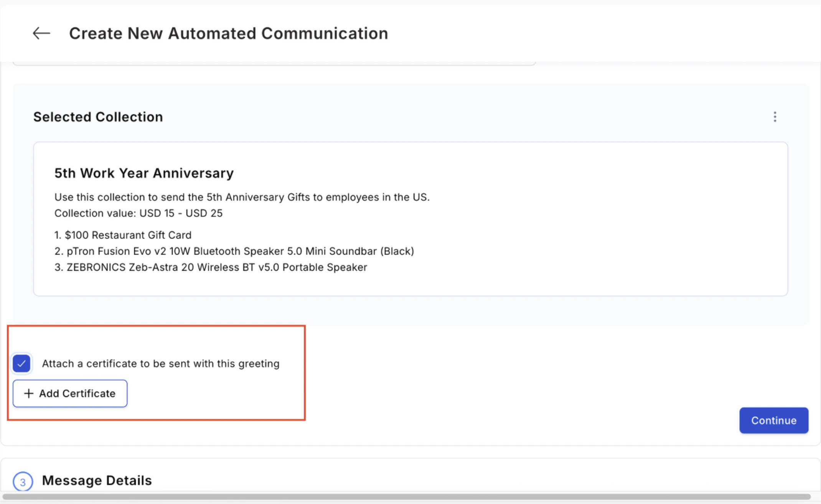Open the three-dot menu for Selected Collection
The image size is (821, 504).
pos(775,117)
